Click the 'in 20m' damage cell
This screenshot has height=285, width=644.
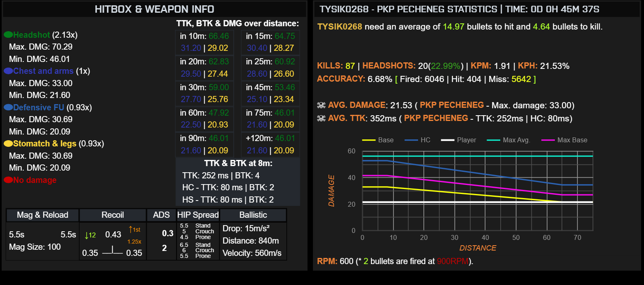tap(205, 68)
